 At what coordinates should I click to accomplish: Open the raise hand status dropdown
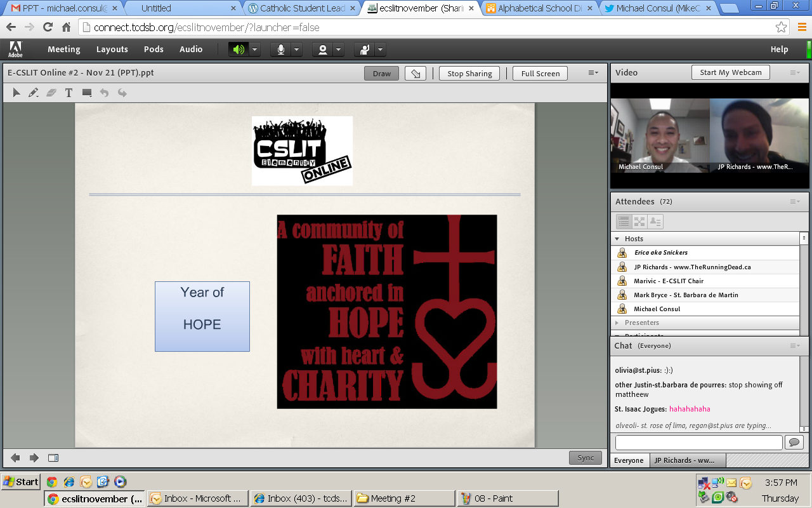pos(380,50)
